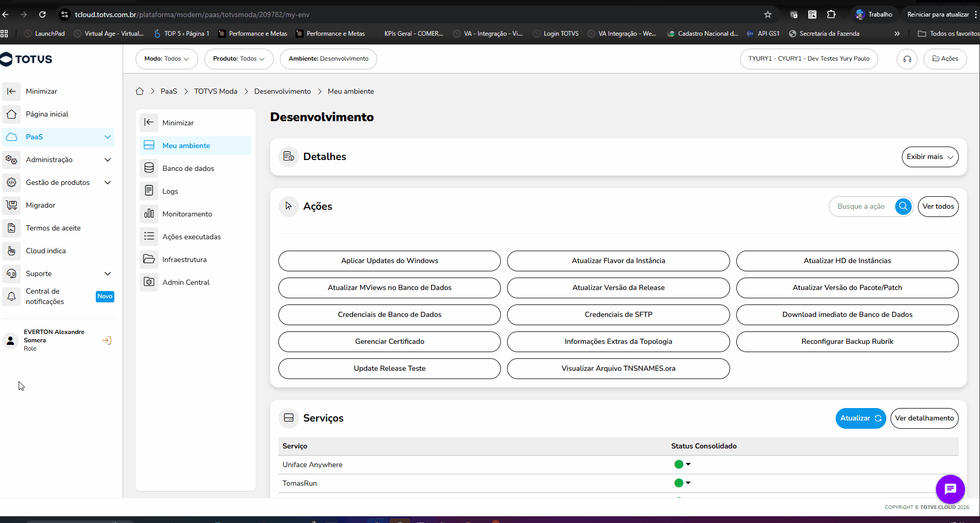Open the Produto: Todos dropdown
The width and height of the screenshot is (980, 523).
(239, 59)
